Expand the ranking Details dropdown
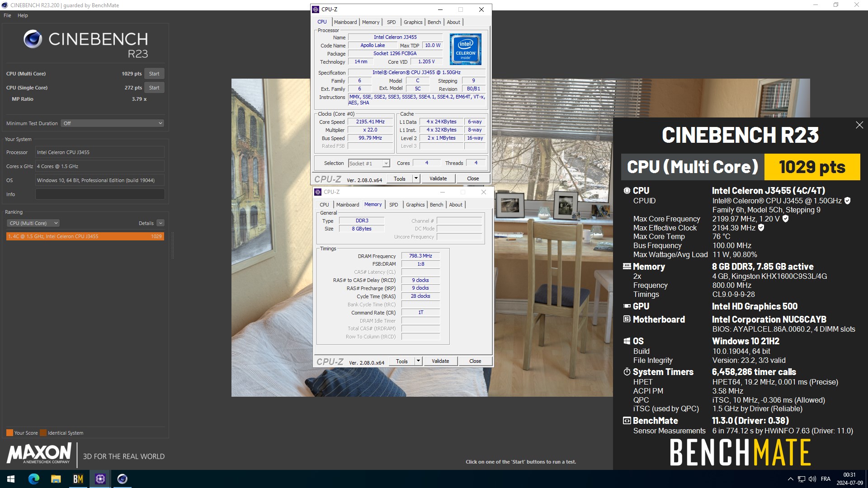 point(160,223)
